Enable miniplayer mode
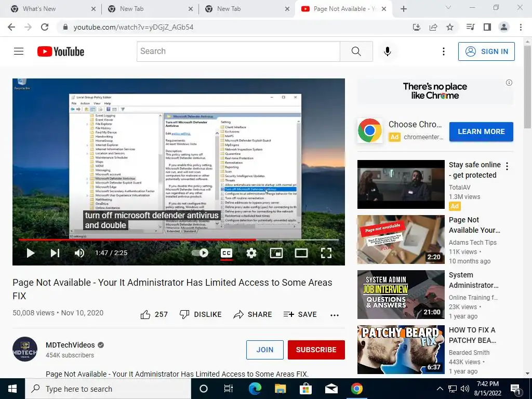The image size is (532, 399). pyautogui.click(x=276, y=253)
